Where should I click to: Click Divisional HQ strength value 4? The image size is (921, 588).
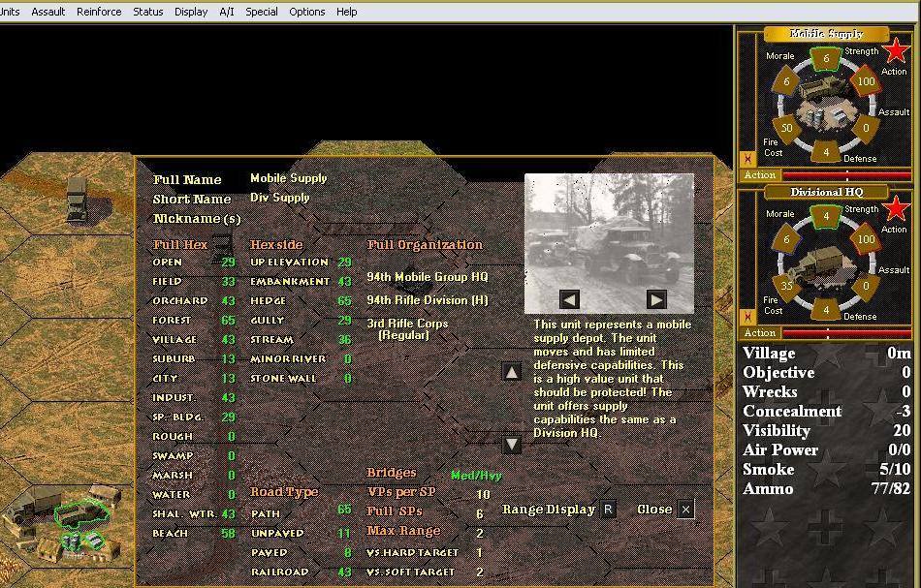(826, 216)
